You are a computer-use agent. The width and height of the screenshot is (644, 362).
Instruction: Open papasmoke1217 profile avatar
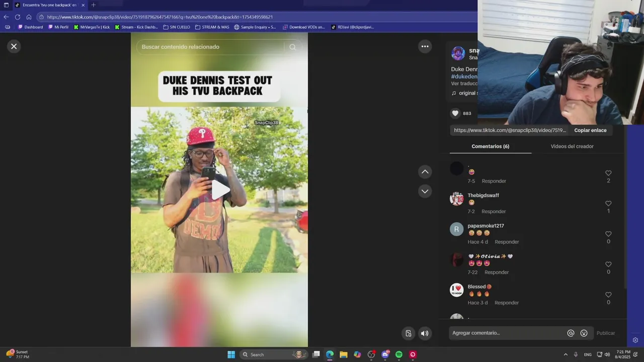[456, 229]
